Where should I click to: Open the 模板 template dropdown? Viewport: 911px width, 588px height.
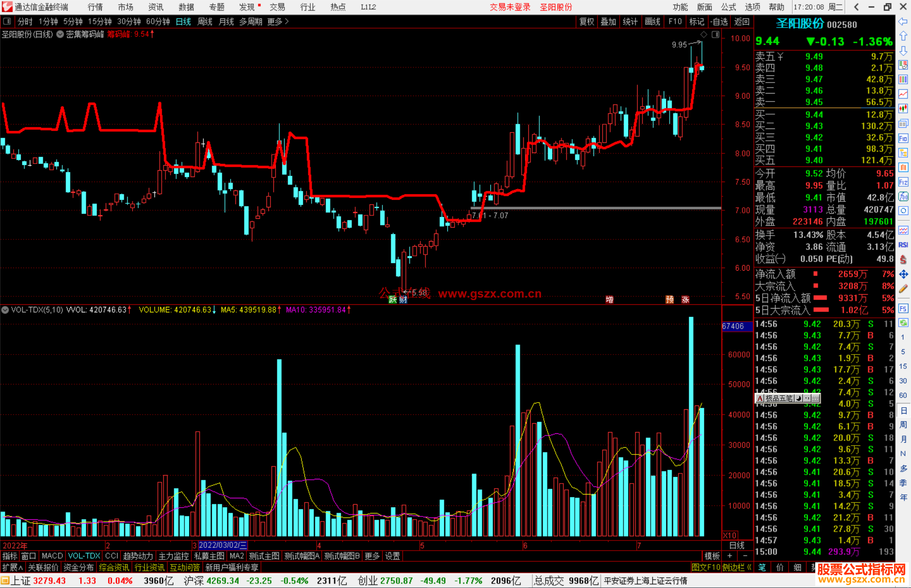pos(712,556)
